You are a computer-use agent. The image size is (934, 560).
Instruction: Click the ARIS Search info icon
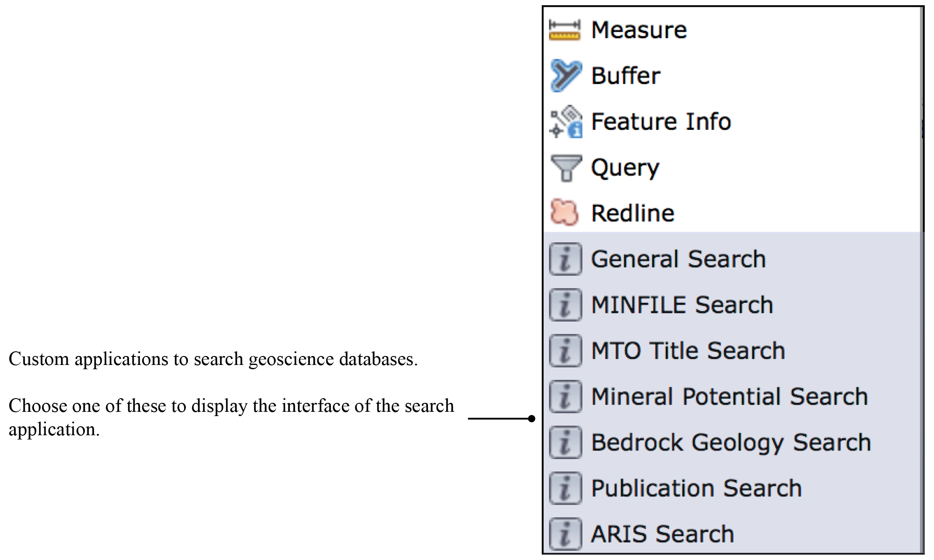[565, 534]
